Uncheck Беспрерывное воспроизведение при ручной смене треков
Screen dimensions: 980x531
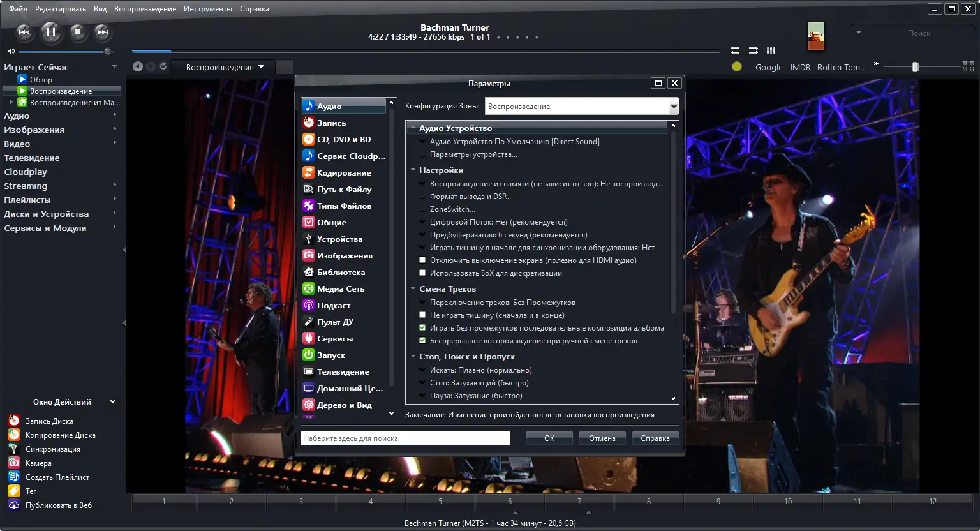(x=422, y=341)
